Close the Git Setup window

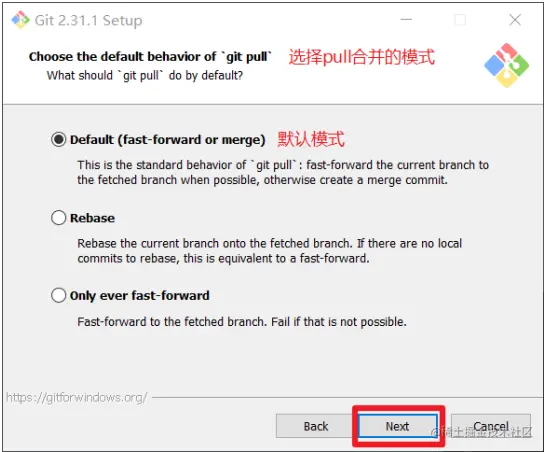pyautogui.click(x=515, y=20)
